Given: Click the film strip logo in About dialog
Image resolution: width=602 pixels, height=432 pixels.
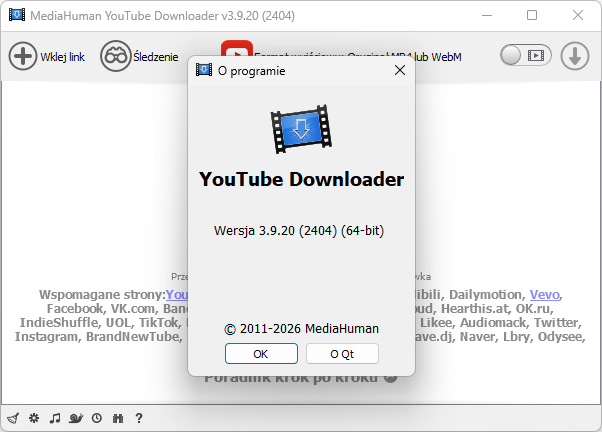Looking at the screenshot, I should coord(301,129).
